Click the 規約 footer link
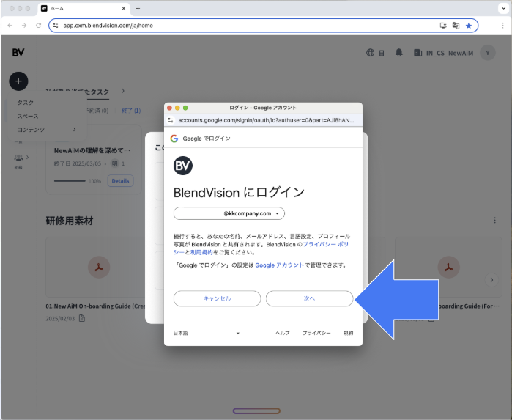The height and width of the screenshot is (420, 512). pos(348,333)
